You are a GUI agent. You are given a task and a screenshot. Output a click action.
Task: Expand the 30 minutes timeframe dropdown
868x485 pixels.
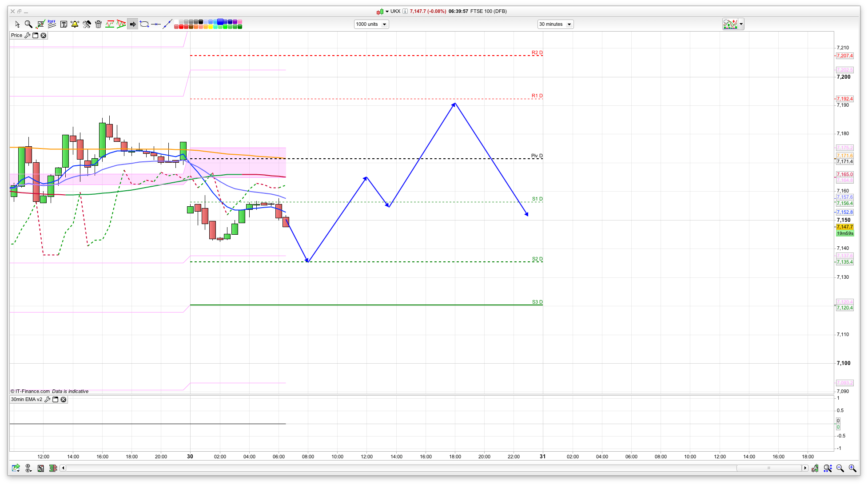coord(555,24)
